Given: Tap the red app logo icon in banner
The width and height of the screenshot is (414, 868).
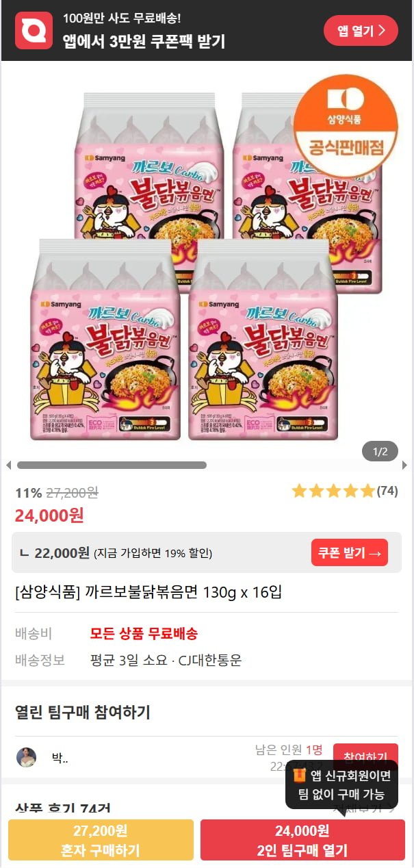Looking at the screenshot, I should (x=34, y=31).
